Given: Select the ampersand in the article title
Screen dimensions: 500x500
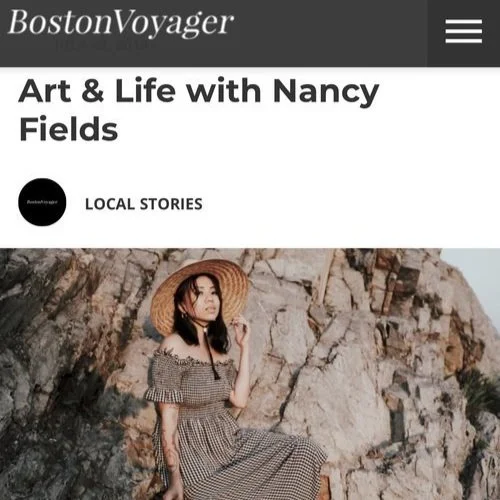Looking at the screenshot, I should (93, 91).
